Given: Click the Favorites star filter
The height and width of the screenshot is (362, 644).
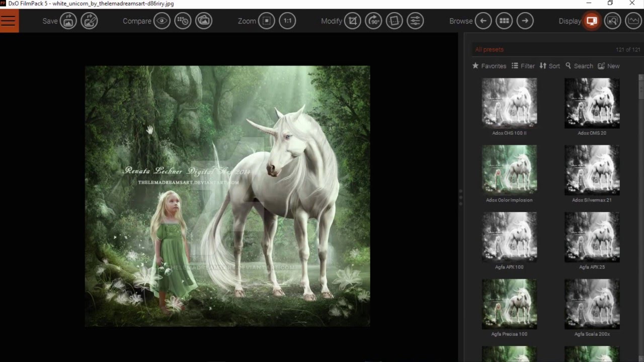Looking at the screenshot, I should (489, 66).
